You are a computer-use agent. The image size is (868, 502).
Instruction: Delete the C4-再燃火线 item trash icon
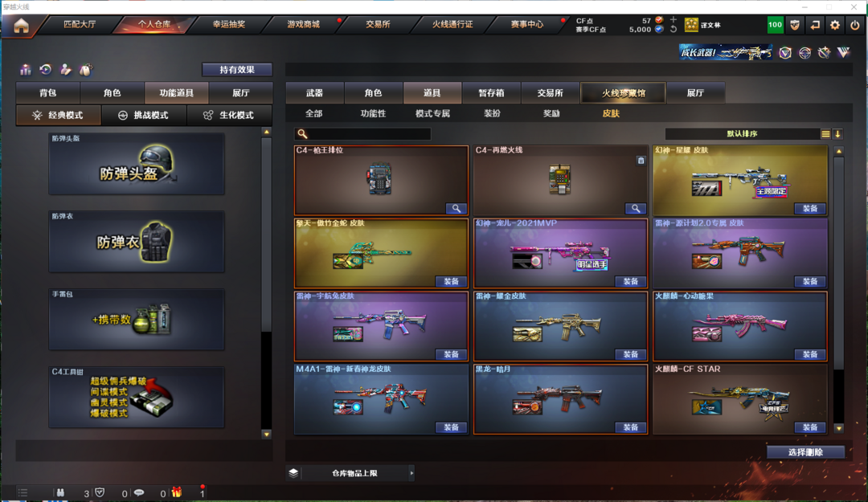(641, 161)
